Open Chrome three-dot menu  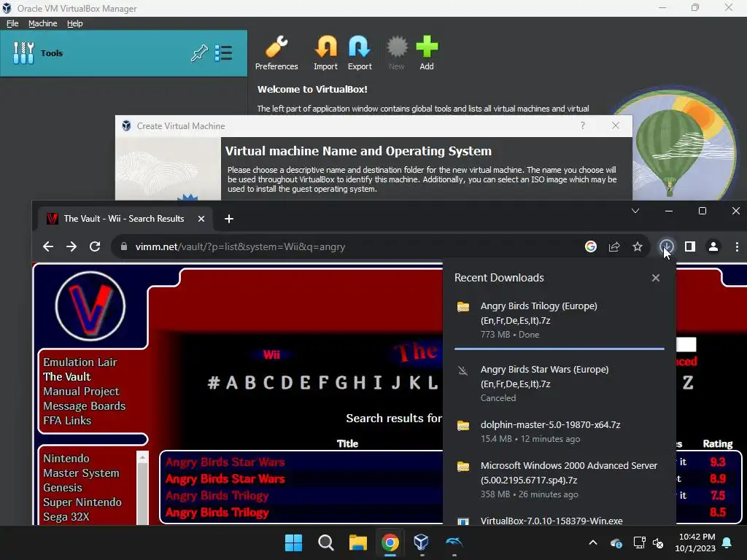[x=737, y=246]
